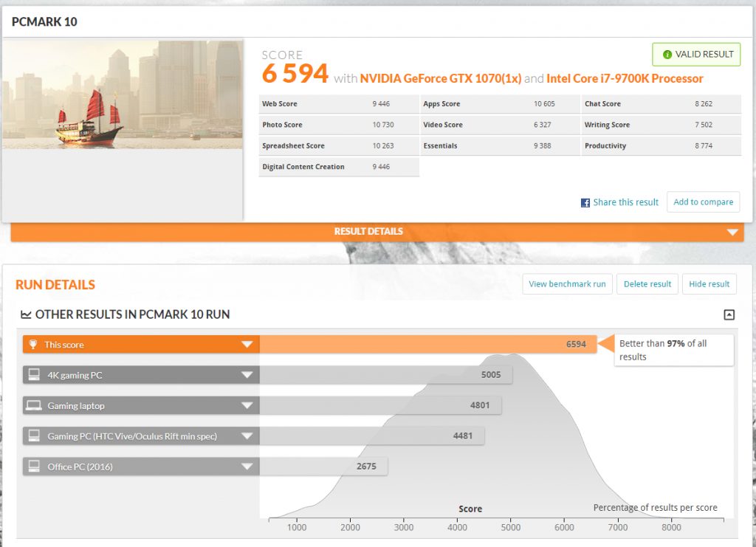Screen dimensions: 756x547
Task: Click the Score axis title under the chart
Action: pos(470,509)
